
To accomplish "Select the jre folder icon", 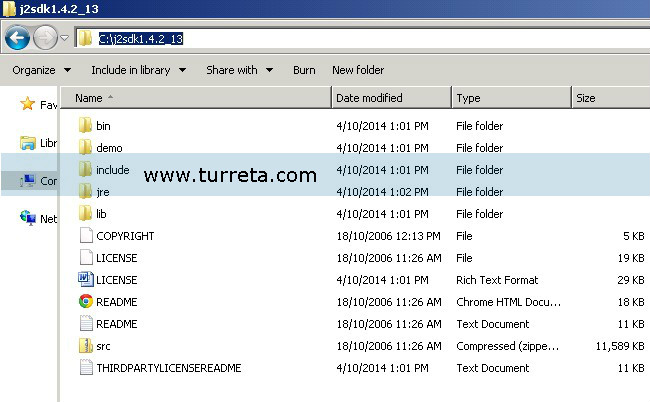I will click(x=85, y=191).
